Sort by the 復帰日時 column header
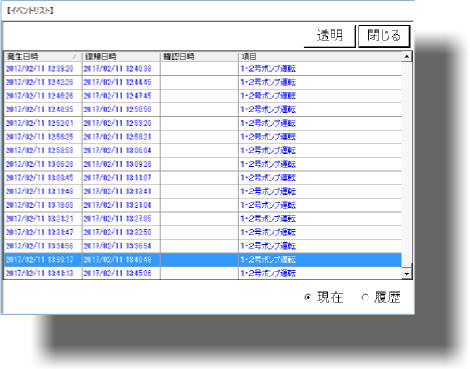Viewport: 470px width, 369px height. coord(121,57)
